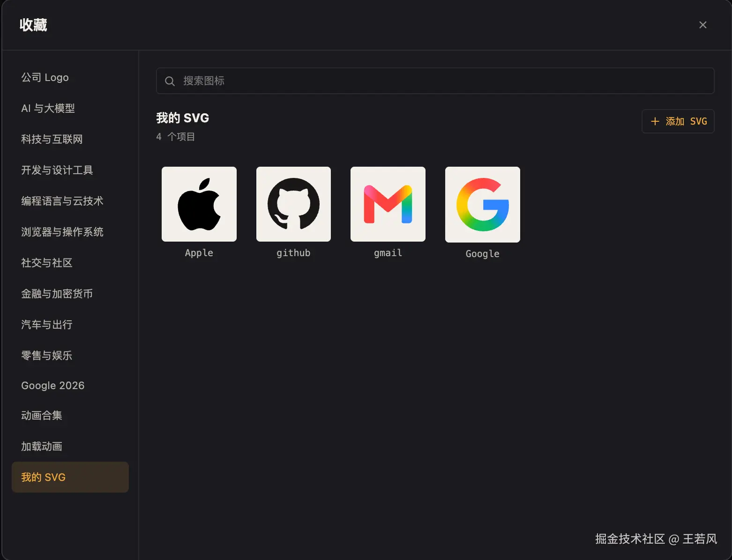Focus the 搜索图标 search field
732x560 pixels.
coord(435,81)
